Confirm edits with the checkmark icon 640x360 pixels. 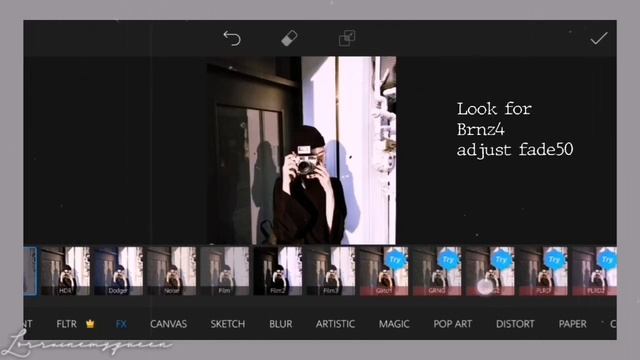(x=599, y=38)
